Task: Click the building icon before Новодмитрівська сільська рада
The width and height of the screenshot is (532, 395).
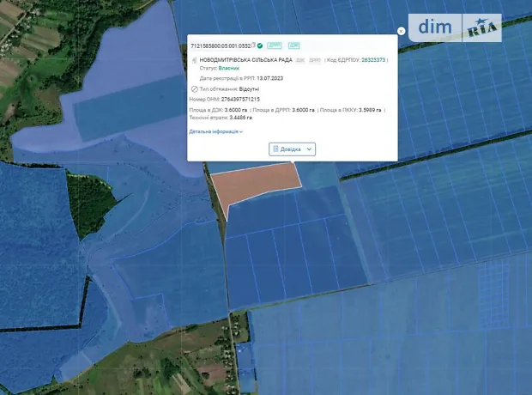Action: (x=194, y=60)
